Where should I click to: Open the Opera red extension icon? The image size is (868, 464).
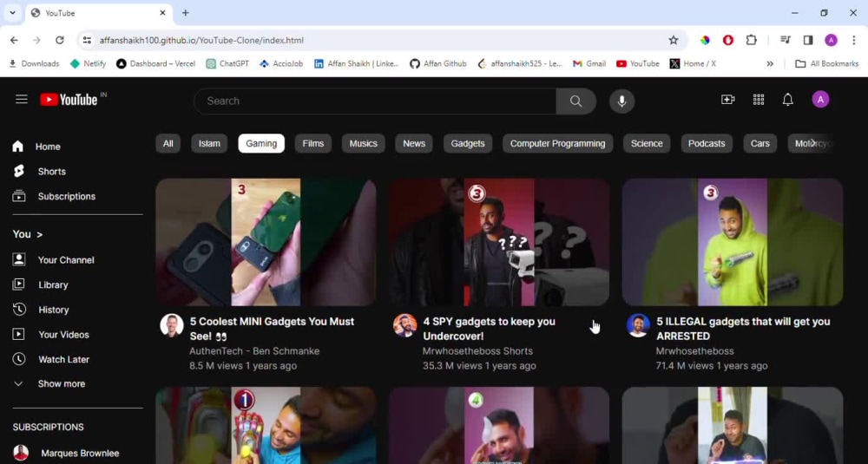pos(728,40)
